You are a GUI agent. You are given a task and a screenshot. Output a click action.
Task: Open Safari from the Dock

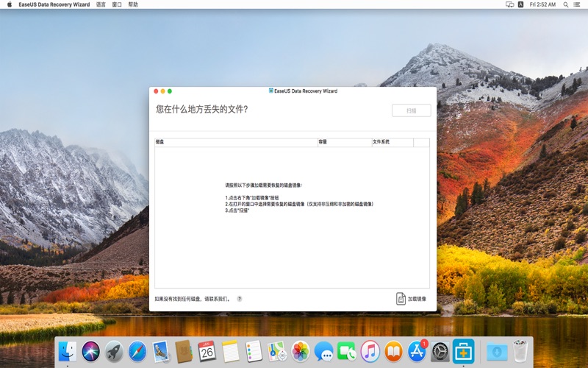coord(137,351)
